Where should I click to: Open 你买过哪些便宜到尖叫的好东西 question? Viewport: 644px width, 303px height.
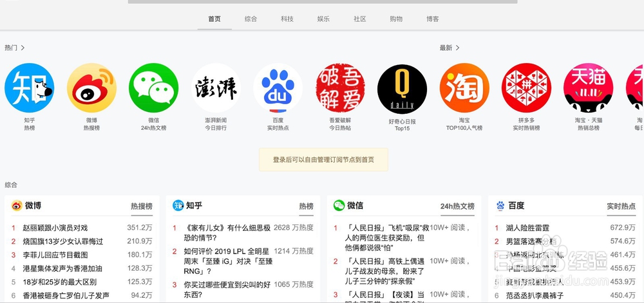point(227,289)
